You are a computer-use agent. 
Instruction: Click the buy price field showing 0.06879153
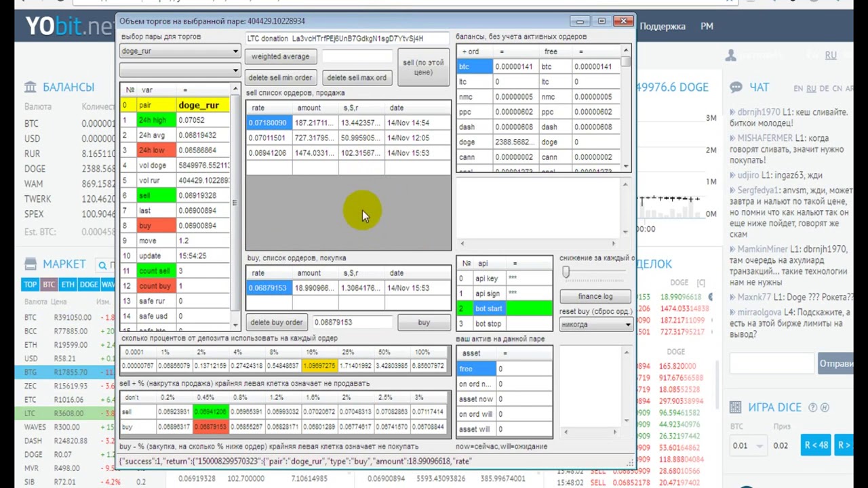coord(352,322)
